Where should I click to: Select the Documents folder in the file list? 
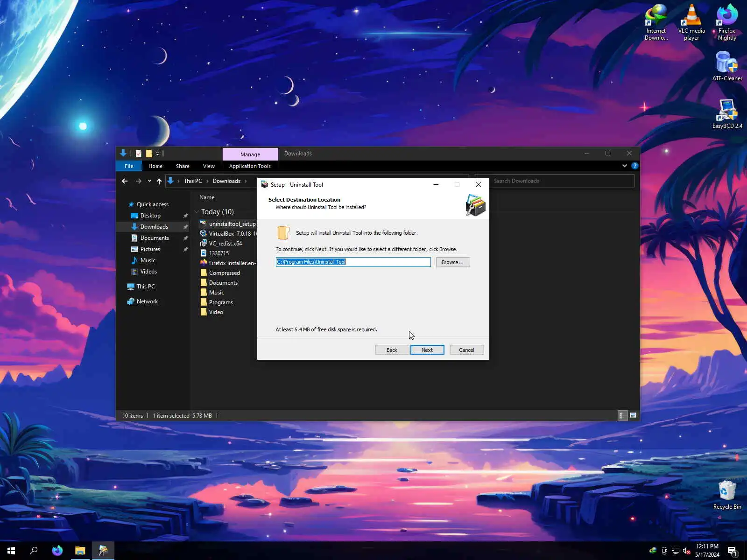click(x=219, y=283)
